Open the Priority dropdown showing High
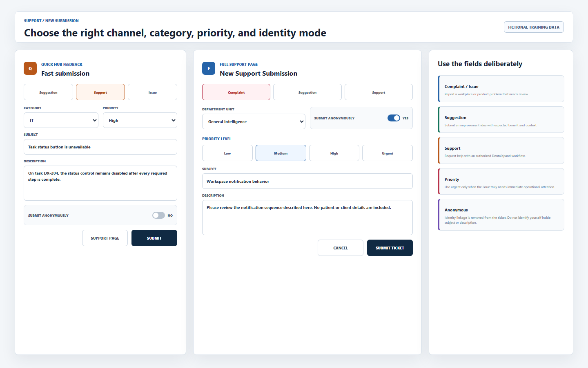The height and width of the screenshot is (368, 588). tap(140, 120)
